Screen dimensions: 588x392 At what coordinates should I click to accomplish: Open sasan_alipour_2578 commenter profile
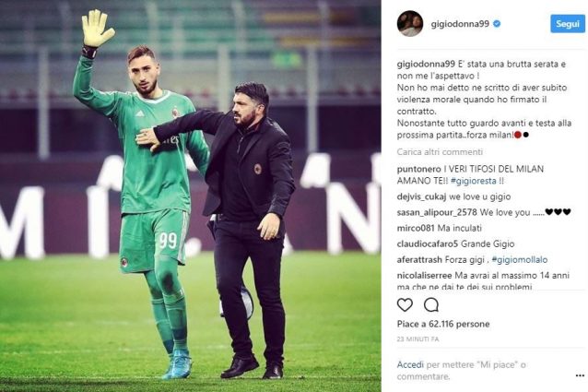tap(437, 212)
